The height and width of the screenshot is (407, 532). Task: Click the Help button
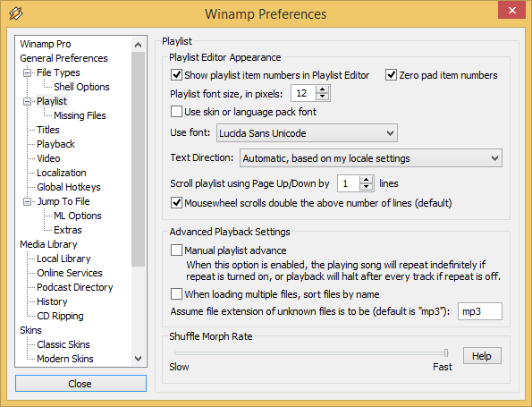click(x=482, y=356)
